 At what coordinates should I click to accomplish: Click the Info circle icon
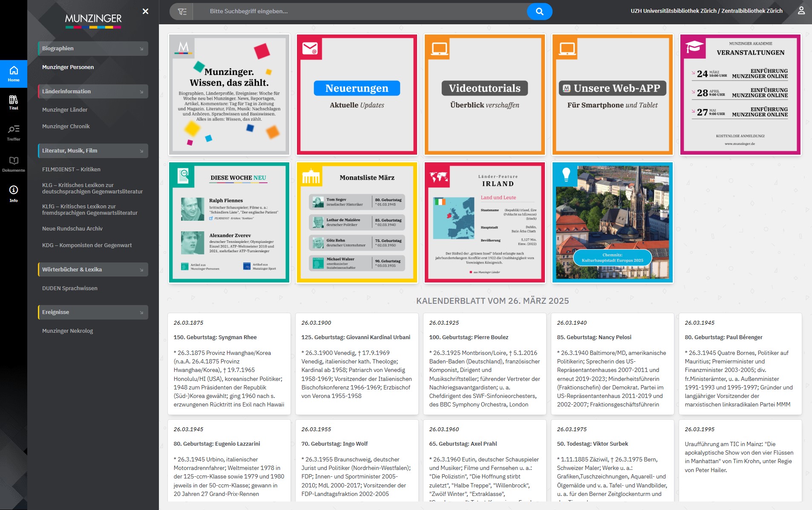[x=14, y=193]
